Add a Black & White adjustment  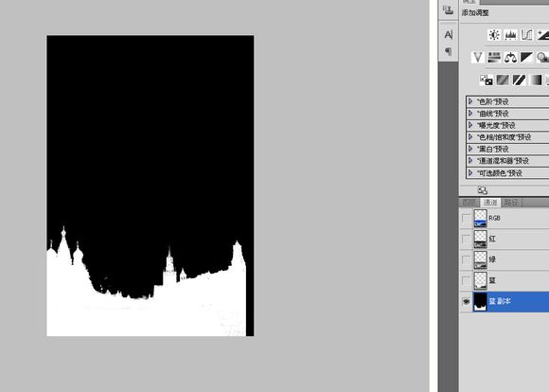(x=526, y=57)
